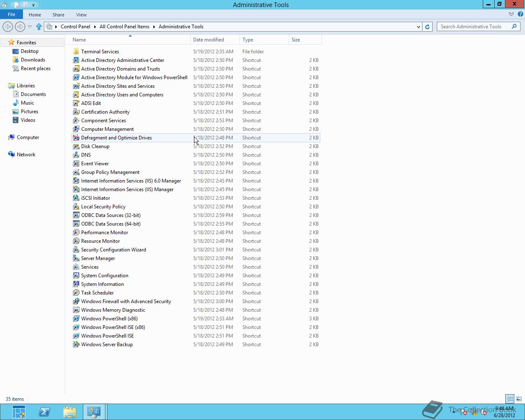Select Documents under Libraries
The image size is (525, 420).
tap(33, 94)
